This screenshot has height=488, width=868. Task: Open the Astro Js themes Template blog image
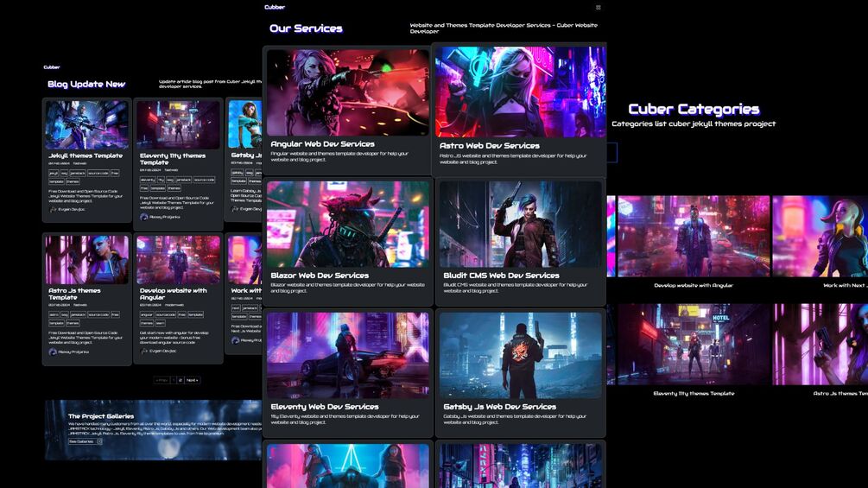pos(87,259)
